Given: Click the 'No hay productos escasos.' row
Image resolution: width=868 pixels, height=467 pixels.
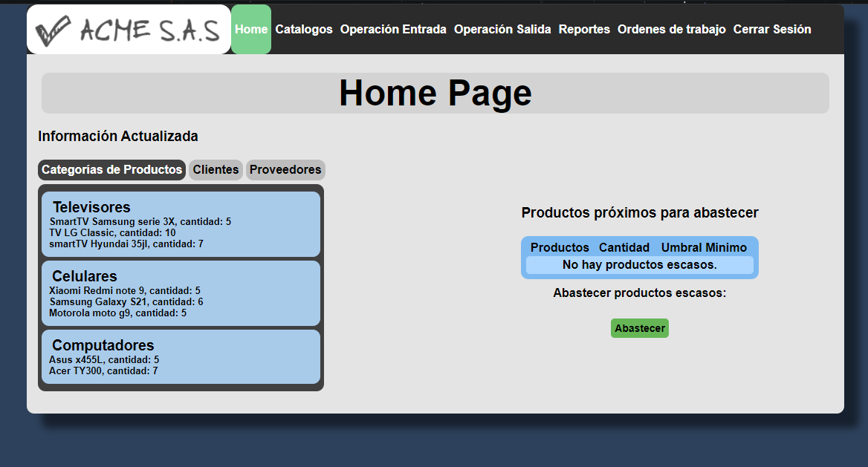Looking at the screenshot, I should 639,265.
